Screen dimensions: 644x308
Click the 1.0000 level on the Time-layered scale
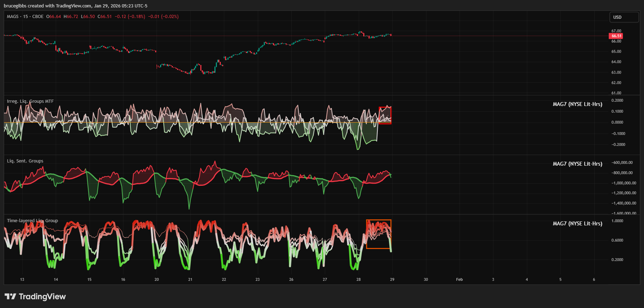click(x=617, y=221)
